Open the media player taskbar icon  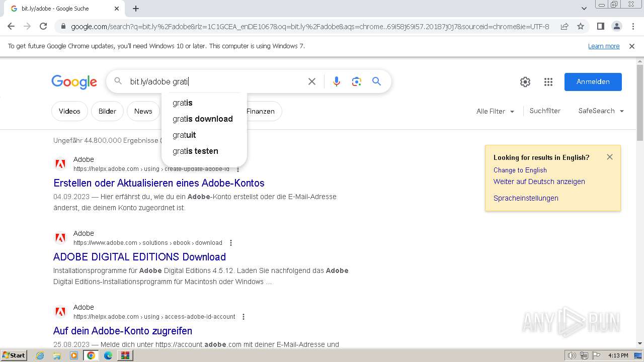74,355
